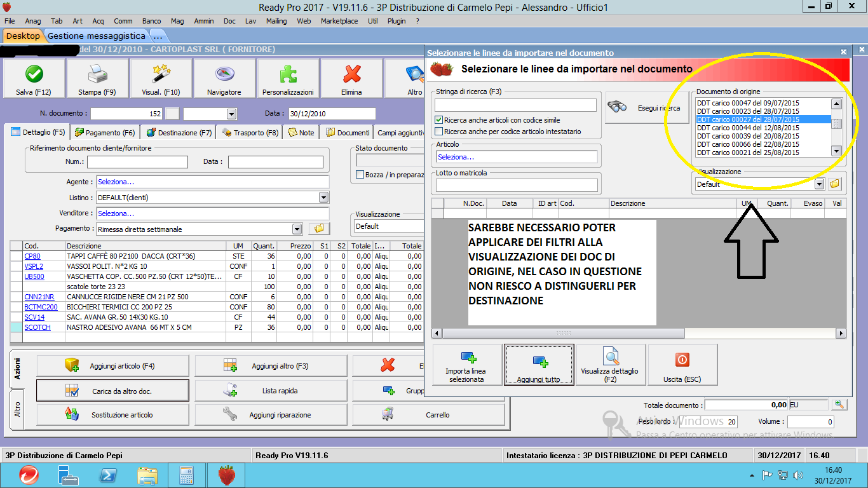Click horizontal scrollbar of import lines grid
This screenshot has width=868, height=488.
(639, 333)
